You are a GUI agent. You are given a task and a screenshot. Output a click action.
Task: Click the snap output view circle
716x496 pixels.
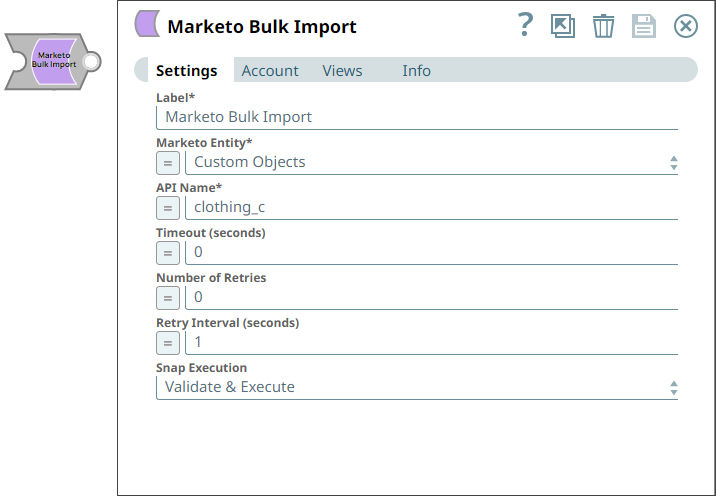click(x=92, y=61)
